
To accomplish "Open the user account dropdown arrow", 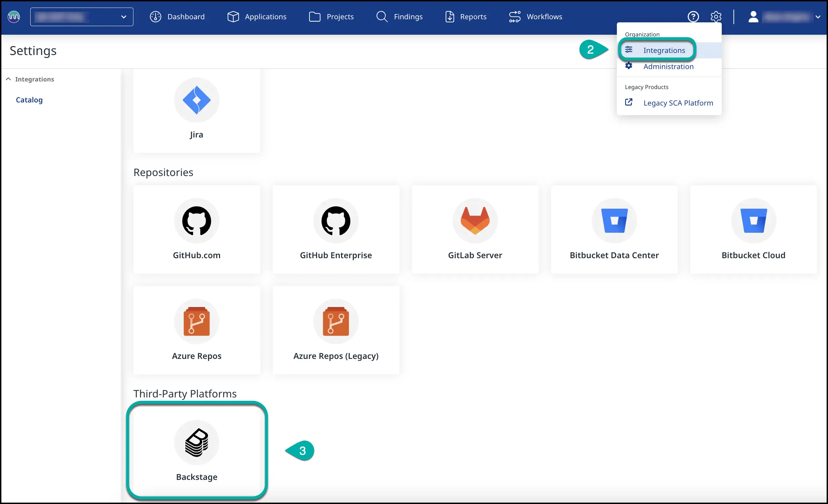I will click(x=818, y=17).
